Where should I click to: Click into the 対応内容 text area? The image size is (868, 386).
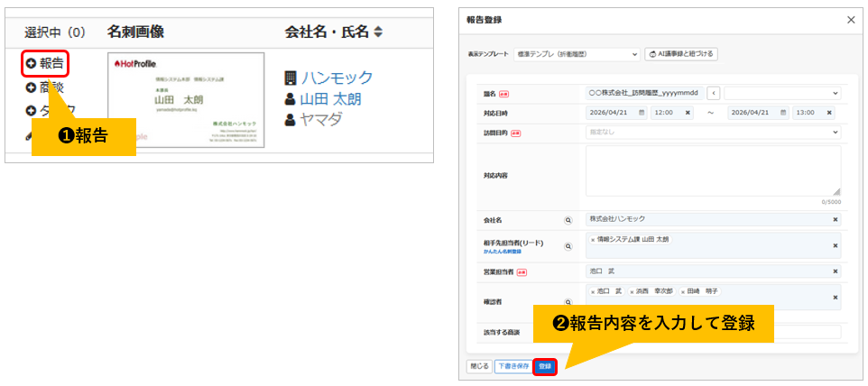713,170
